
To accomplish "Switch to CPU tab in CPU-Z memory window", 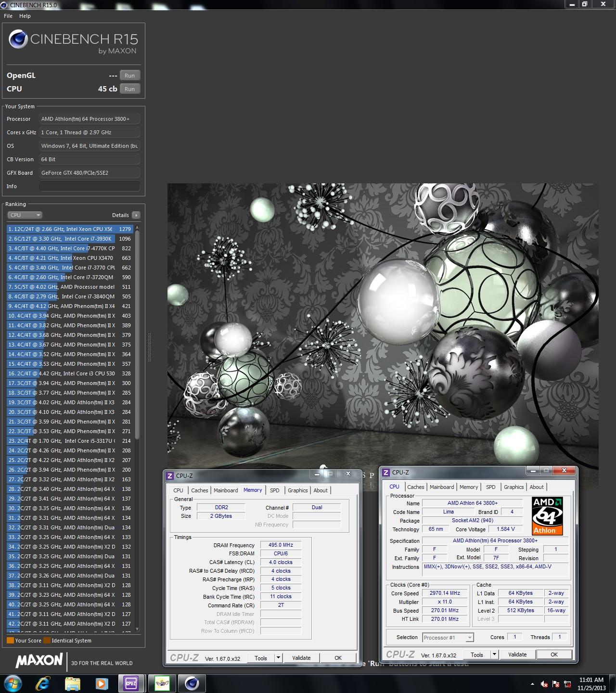I will (x=178, y=490).
